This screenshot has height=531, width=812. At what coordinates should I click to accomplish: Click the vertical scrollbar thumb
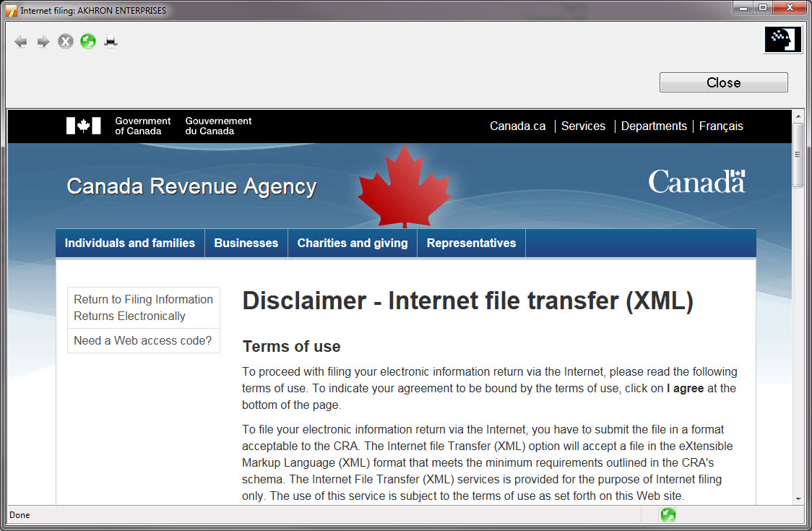pyautogui.click(x=798, y=155)
